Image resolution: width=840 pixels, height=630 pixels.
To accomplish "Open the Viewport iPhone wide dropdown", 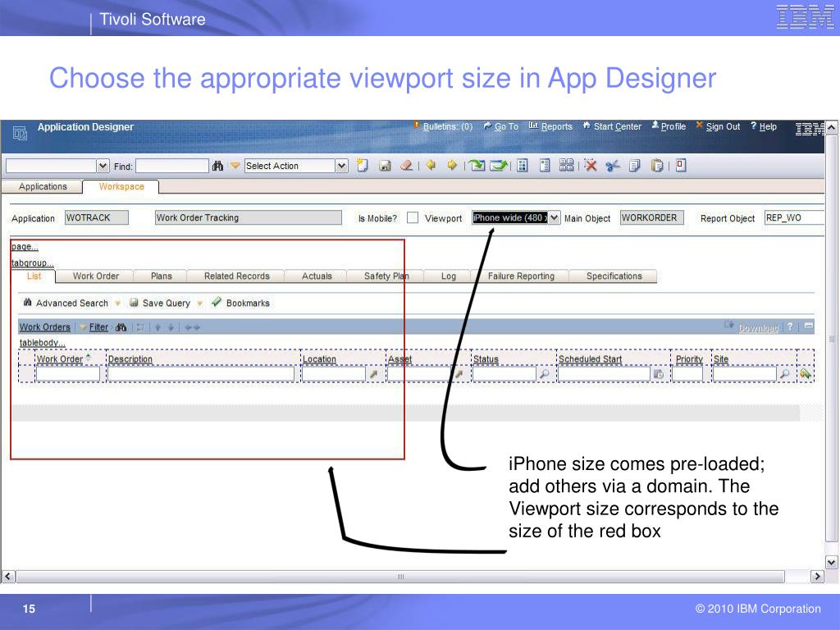I will tap(554, 217).
